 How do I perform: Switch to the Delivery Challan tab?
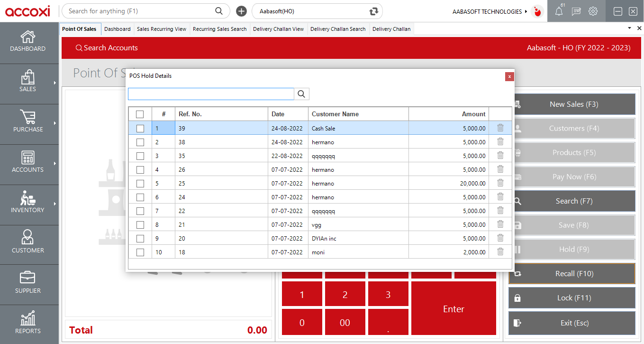(391, 29)
